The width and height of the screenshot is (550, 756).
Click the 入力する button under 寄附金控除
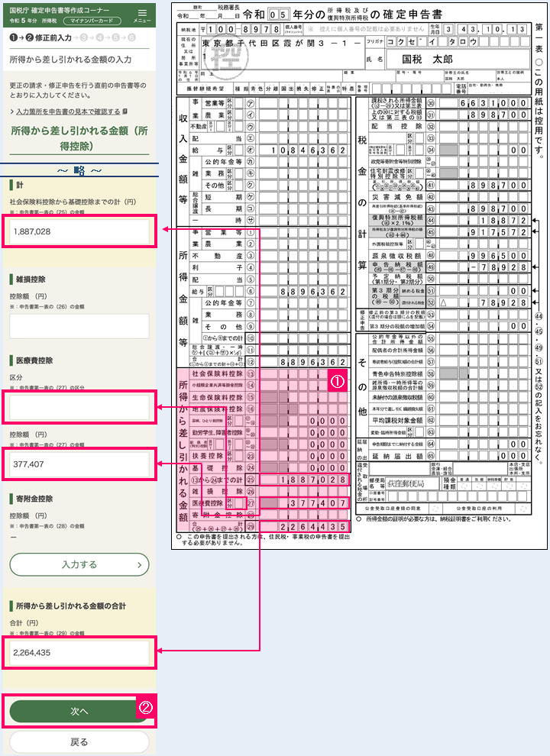(x=79, y=564)
